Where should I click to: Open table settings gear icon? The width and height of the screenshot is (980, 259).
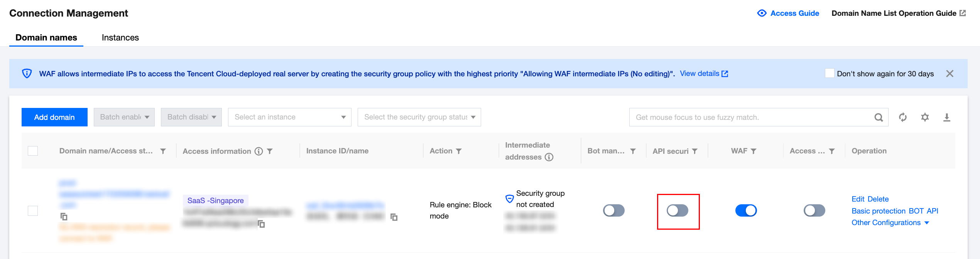click(x=925, y=117)
